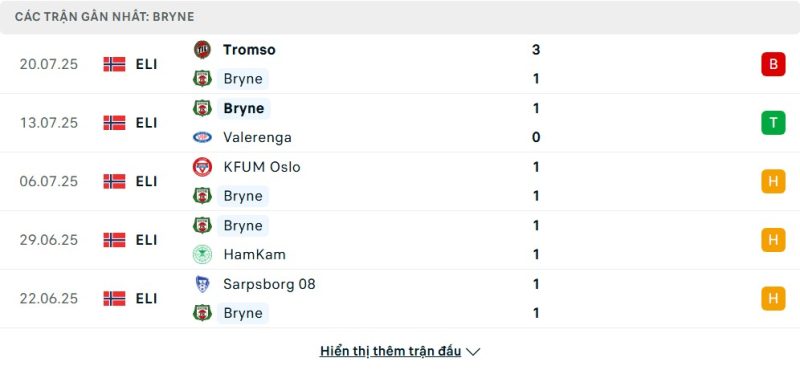Click the green T win badge
The image size is (800, 374).
pos(773,123)
